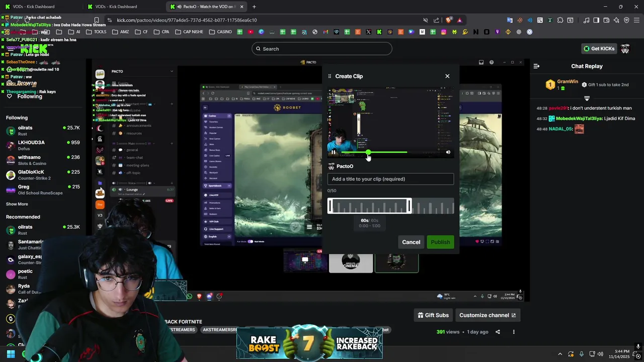Expand the gift leaderboard chevron in chat

tap(587, 98)
